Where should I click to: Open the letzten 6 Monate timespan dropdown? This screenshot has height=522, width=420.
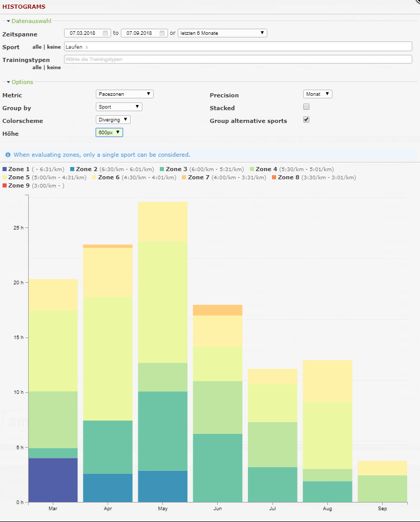click(222, 33)
